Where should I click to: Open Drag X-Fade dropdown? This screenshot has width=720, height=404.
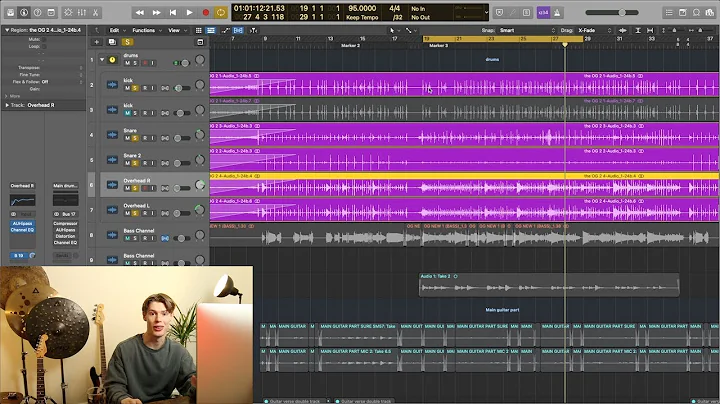coord(594,30)
